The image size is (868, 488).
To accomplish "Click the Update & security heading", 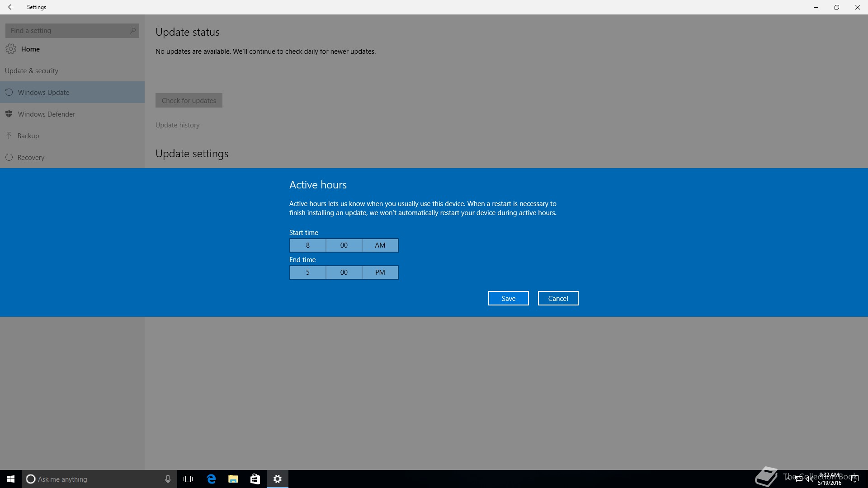I will [x=32, y=71].
